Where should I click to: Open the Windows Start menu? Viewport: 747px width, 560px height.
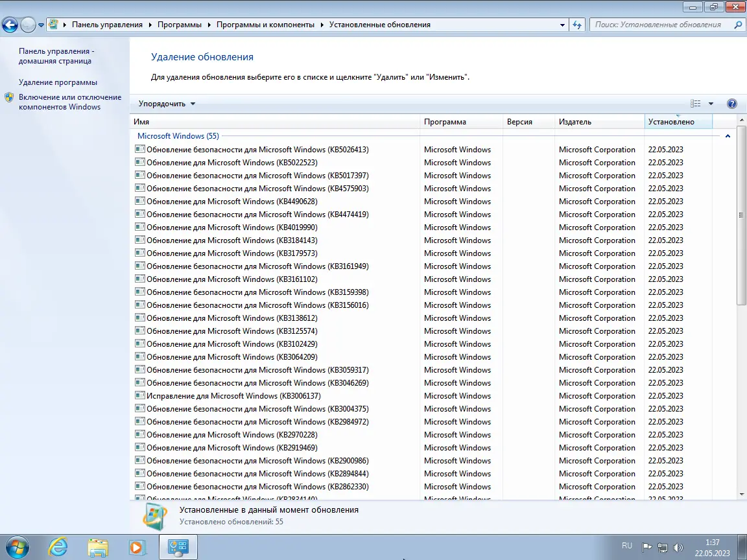[x=17, y=547]
